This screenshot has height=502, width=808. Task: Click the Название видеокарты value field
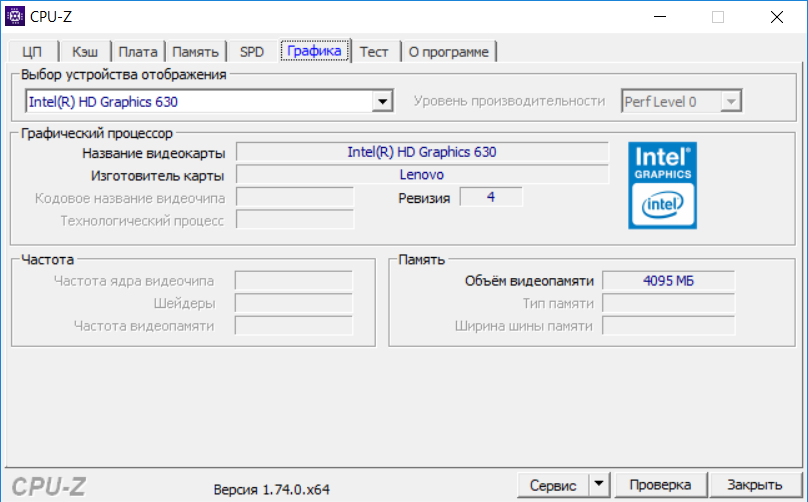tap(422, 152)
